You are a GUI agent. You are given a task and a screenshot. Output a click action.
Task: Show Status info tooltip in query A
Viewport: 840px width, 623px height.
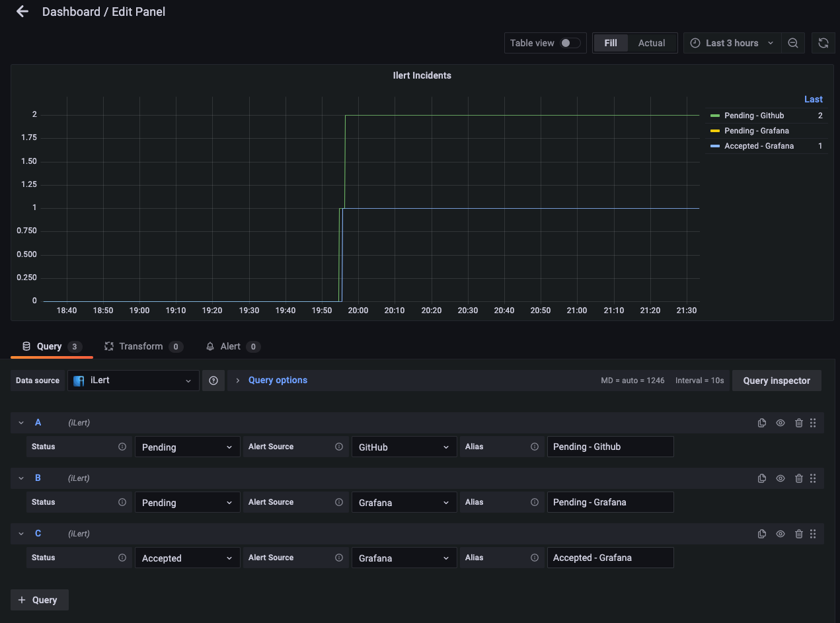[x=122, y=447]
